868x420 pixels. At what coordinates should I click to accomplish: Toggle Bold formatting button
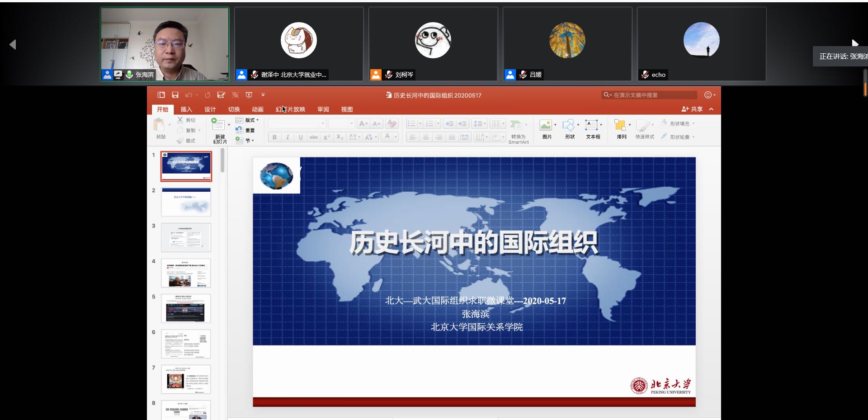[x=274, y=137]
